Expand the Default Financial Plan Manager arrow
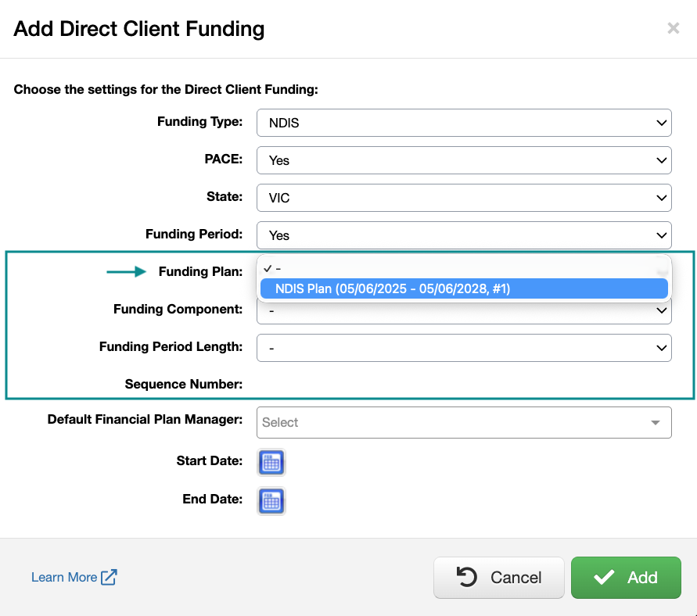 coord(655,423)
